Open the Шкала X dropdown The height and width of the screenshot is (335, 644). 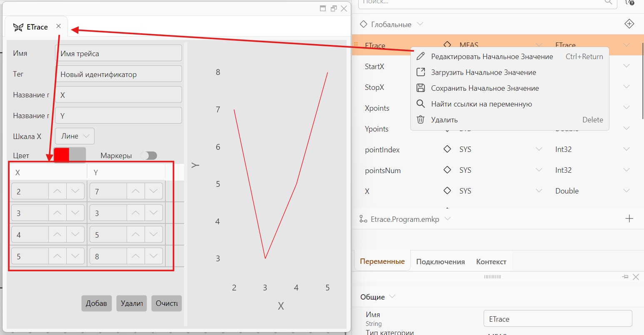[75, 136]
